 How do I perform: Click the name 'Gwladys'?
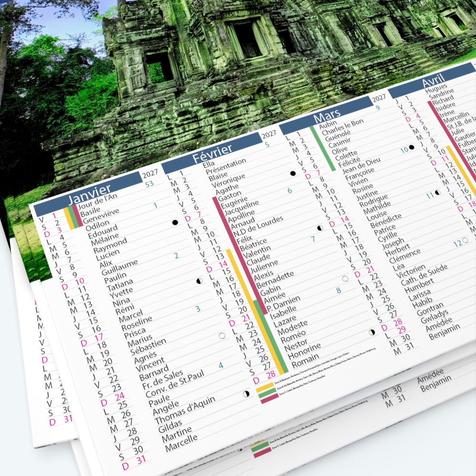[434, 317]
